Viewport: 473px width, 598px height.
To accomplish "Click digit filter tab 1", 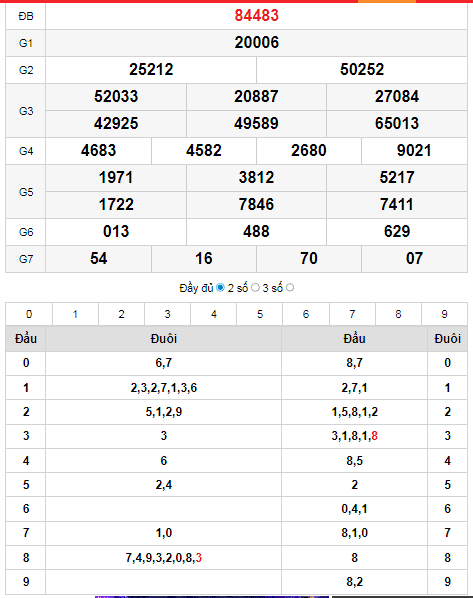I will coord(75,314).
